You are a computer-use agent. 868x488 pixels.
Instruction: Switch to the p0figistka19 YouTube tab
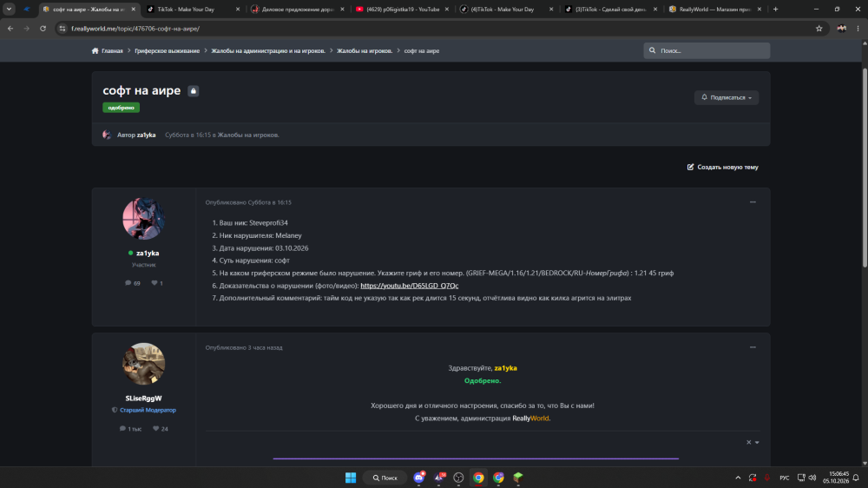click(402, 9)
